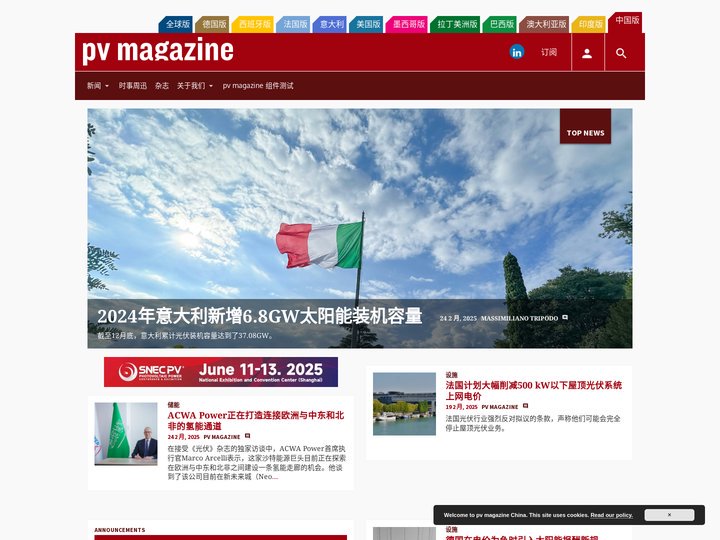Screen dimensions: 720x540
Task: Open the search magnifier icon
Action: tap(621, 53)
